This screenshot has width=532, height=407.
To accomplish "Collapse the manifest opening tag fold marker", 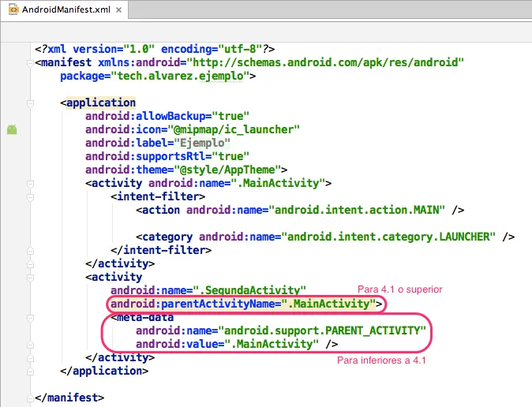I will pos(30,63).
